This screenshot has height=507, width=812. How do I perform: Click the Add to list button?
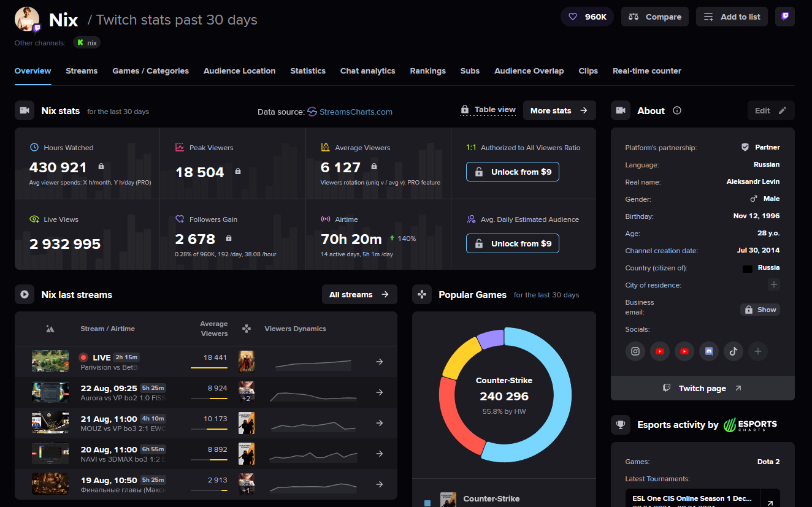pyautogui.click(x=732, y=17)
